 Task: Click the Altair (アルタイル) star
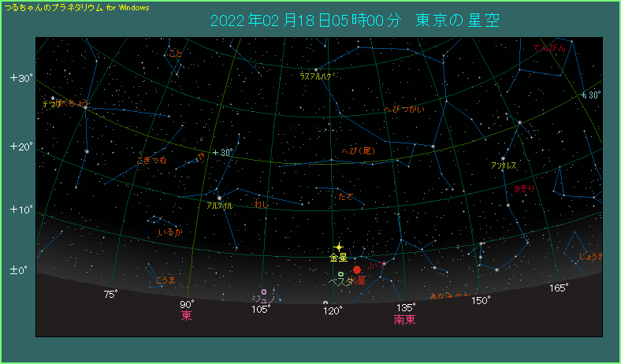tap(219, 198)
